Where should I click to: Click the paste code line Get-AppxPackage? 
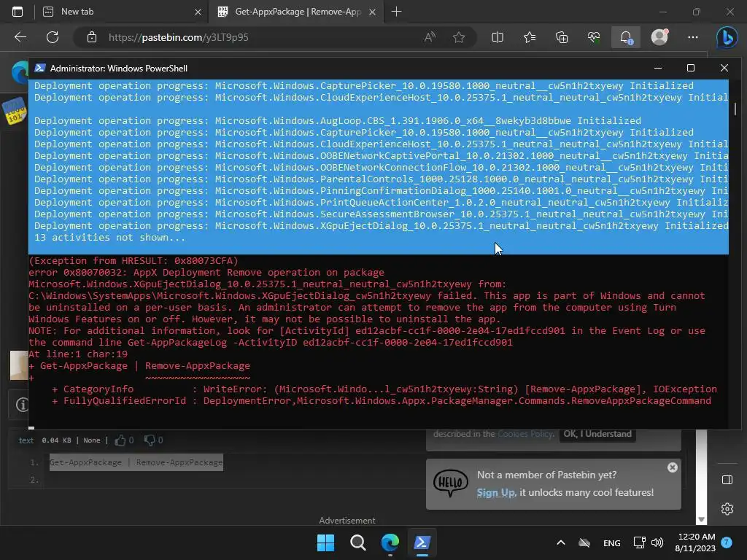pyautogui.click(x=136, y=462)
